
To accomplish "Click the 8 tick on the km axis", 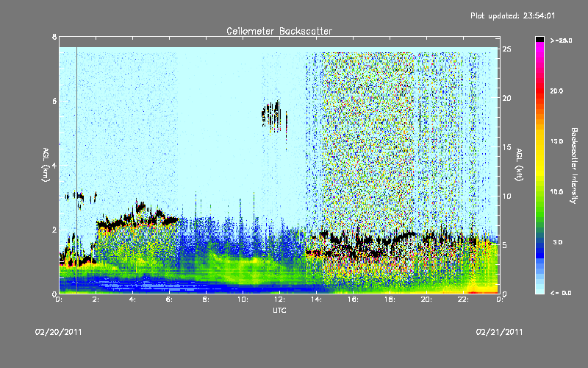I will pyautogui.click(x=54, y=37).
